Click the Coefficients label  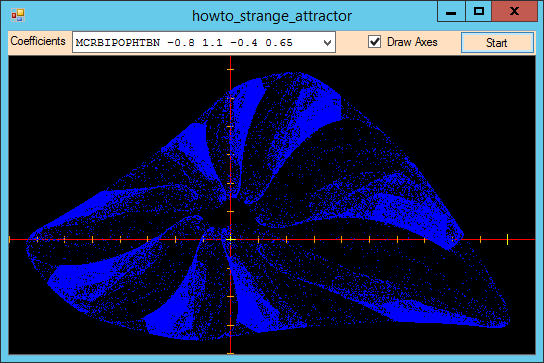coord(38,41)
